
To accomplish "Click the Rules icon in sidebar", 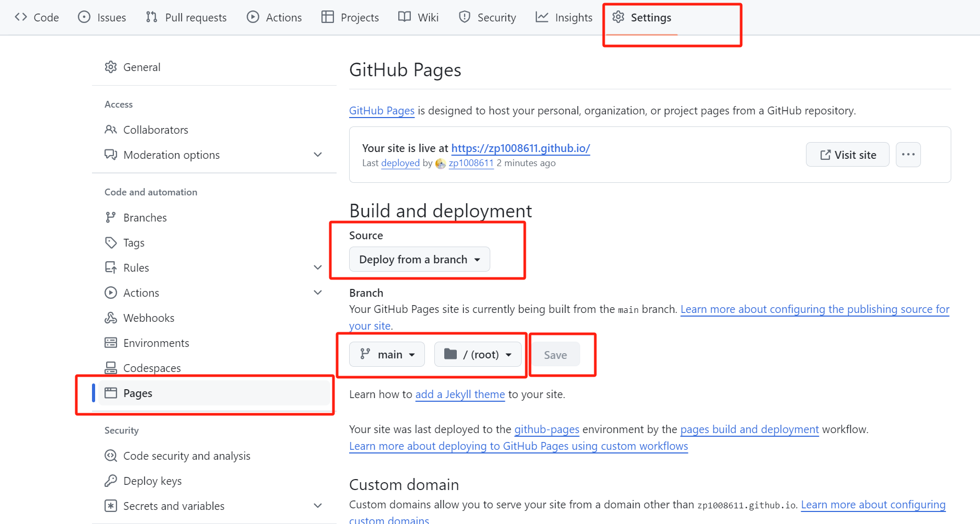I will click(x=111, y=267).
